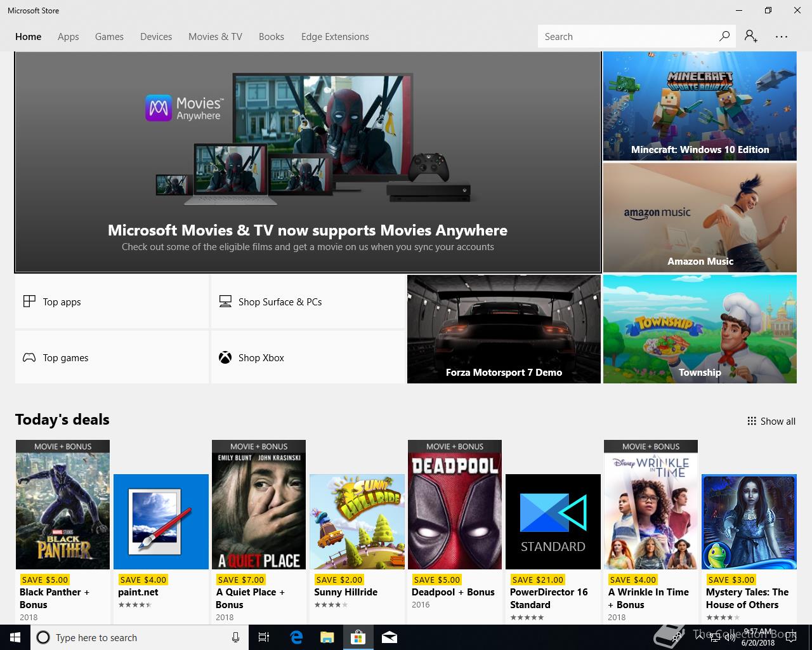Open the Mail app from taskbar

tap(390, 637)
